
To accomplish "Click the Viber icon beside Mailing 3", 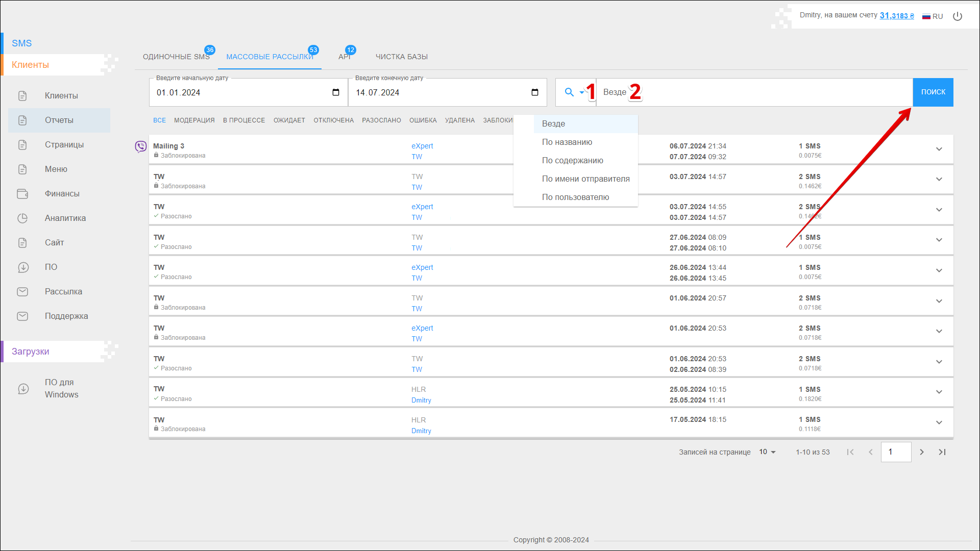I will tap(140, 147).
